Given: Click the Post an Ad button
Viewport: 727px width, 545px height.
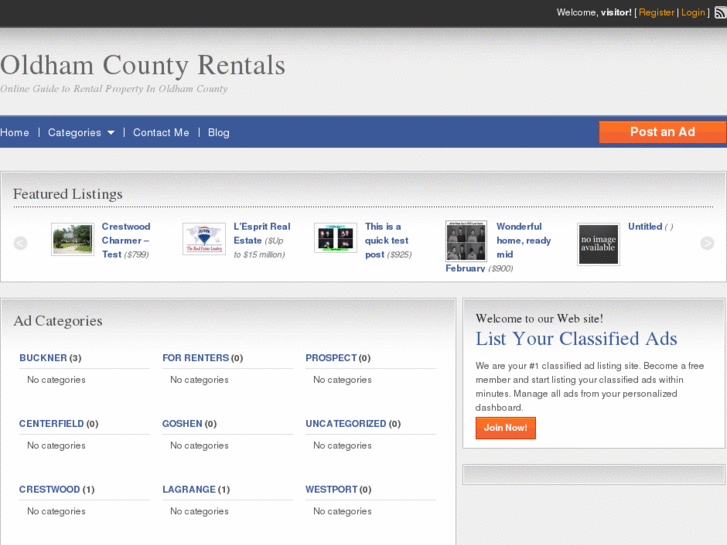Looking at the screenshot, I should click(663, 132).
